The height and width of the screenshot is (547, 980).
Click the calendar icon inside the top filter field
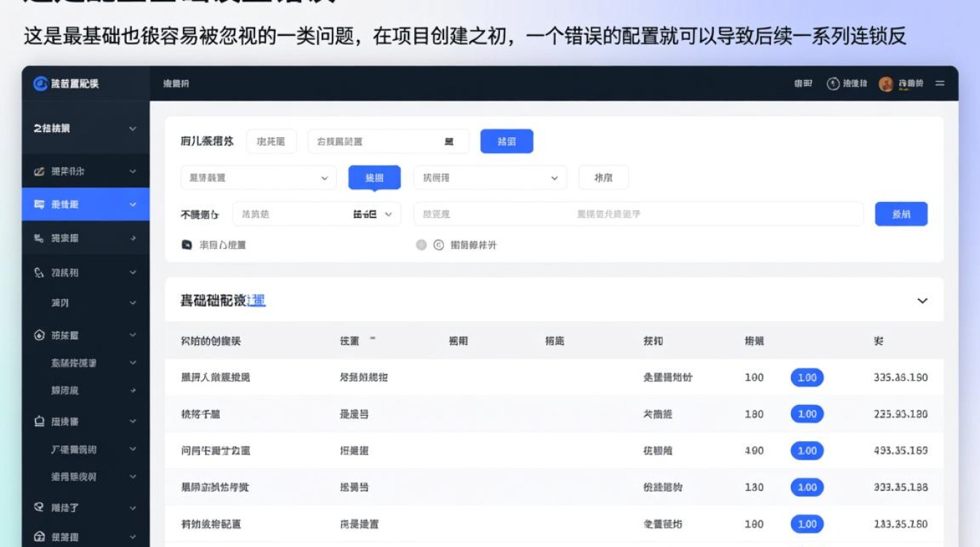pyautogui.click(x=448, y=141)
